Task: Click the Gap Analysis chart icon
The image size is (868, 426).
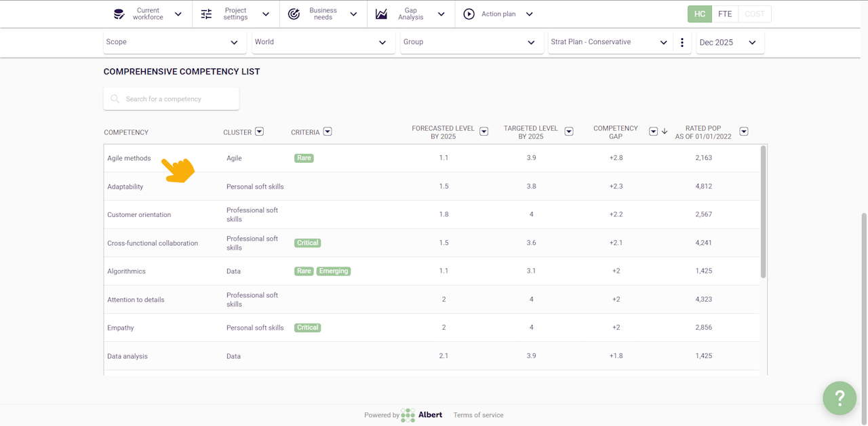Action: tap(382, 14)
